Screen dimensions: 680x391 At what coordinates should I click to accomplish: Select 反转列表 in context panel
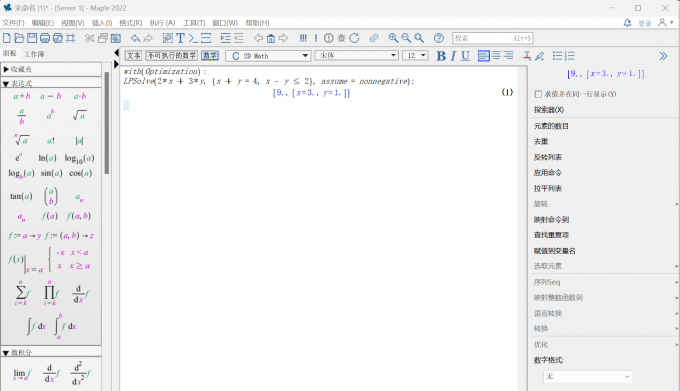pos(548,157)
